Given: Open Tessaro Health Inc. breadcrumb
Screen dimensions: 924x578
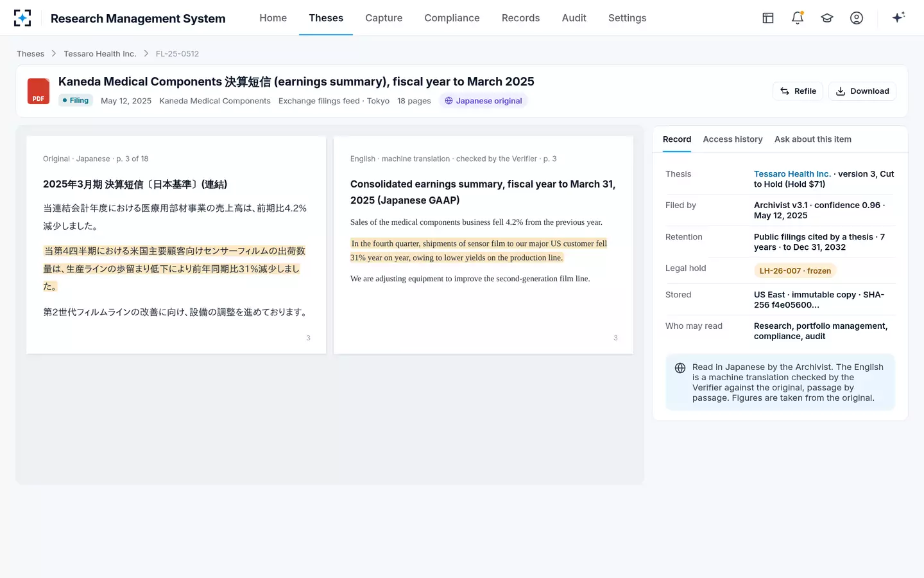Looking at the screenshot, I should [99, 54].
